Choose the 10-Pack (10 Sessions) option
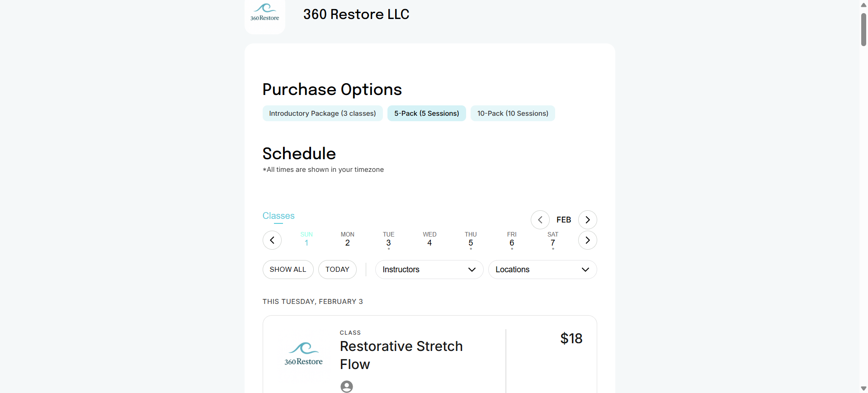 coord(513,114)
